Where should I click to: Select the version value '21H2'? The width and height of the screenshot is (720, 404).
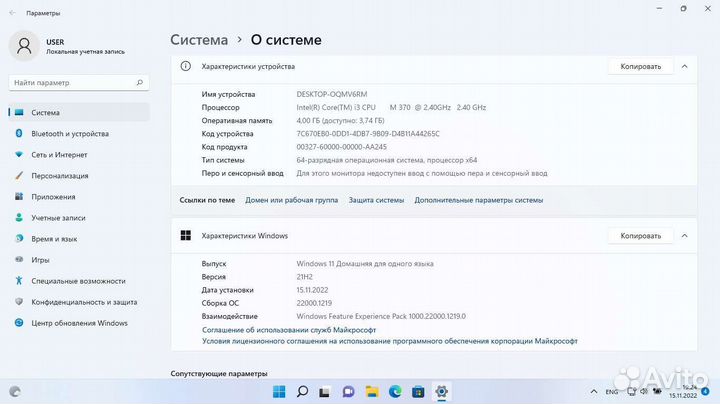tap(304, 277)
